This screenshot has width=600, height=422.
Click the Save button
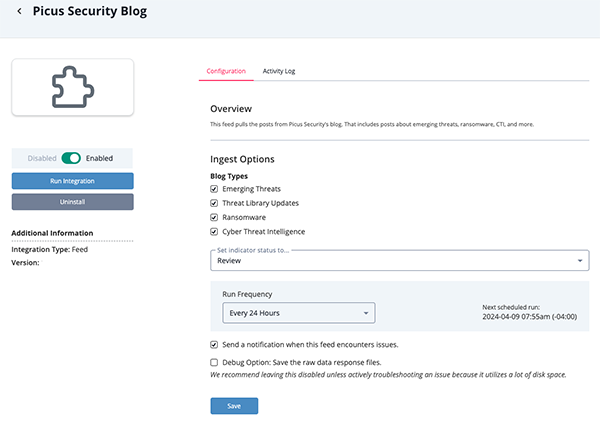click(x=234, y=406)
